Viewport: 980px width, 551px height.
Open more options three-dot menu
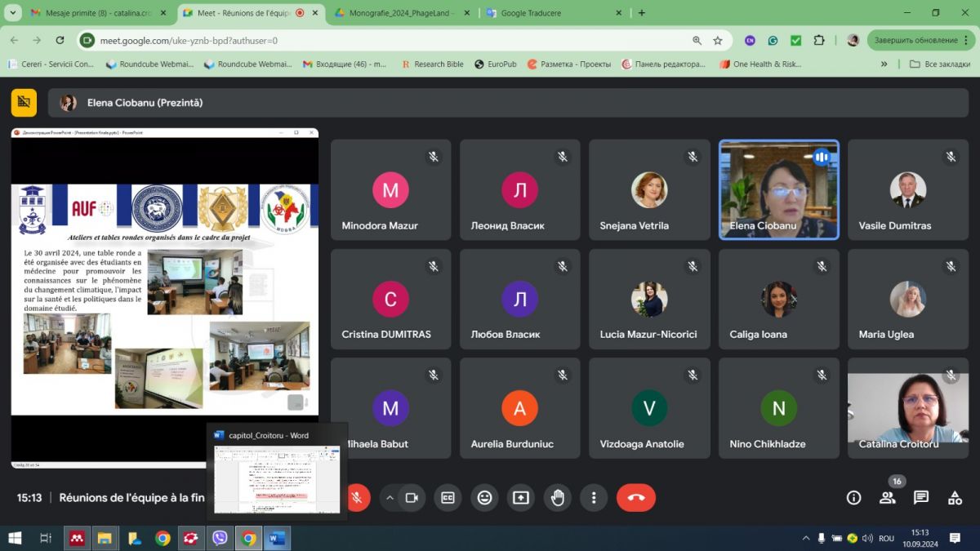pos(594,497)
